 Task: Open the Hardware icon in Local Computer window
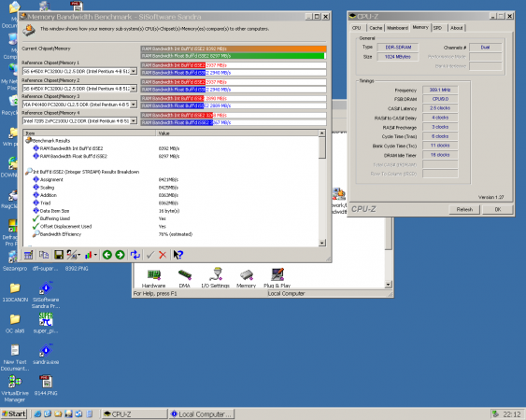click(x=153, y=278)
